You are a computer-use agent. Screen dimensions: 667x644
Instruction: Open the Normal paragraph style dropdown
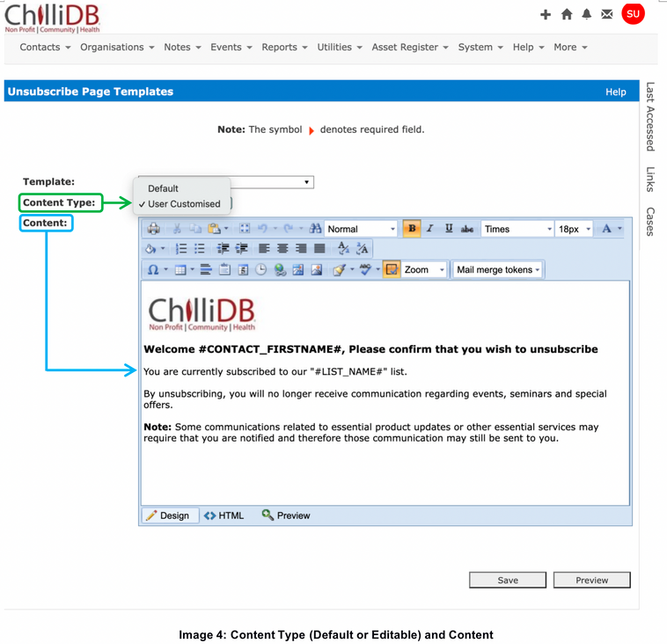click(x=361, y=229)
